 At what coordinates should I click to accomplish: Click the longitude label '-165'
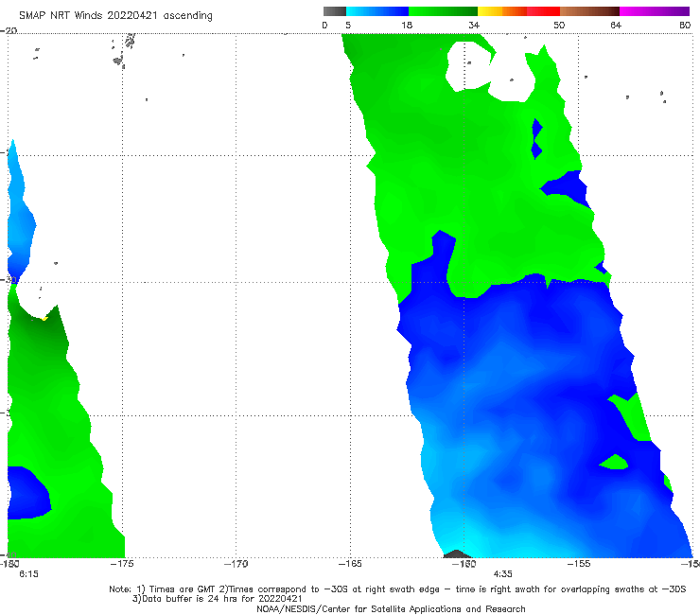point(350,564)
